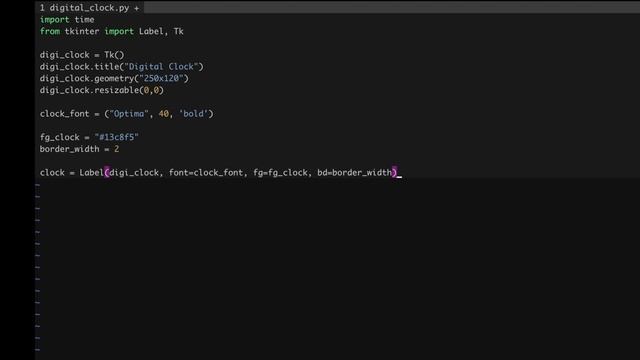Click the fg_clock variable name
Image resolution: width=640 pixels, height=360 pixels.
pos(60,137)
